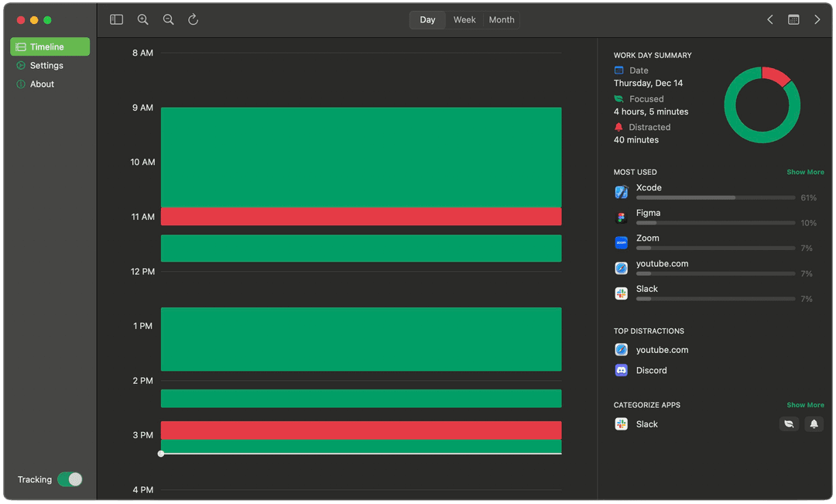
Task: Toggle the sidebar panel icon
Action: (116, 19)
